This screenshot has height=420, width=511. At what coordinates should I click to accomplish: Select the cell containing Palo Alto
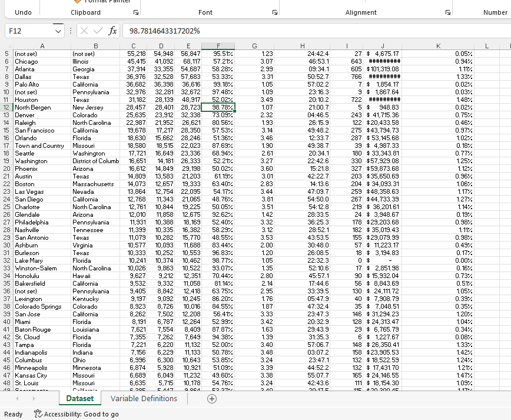(42, 84)
